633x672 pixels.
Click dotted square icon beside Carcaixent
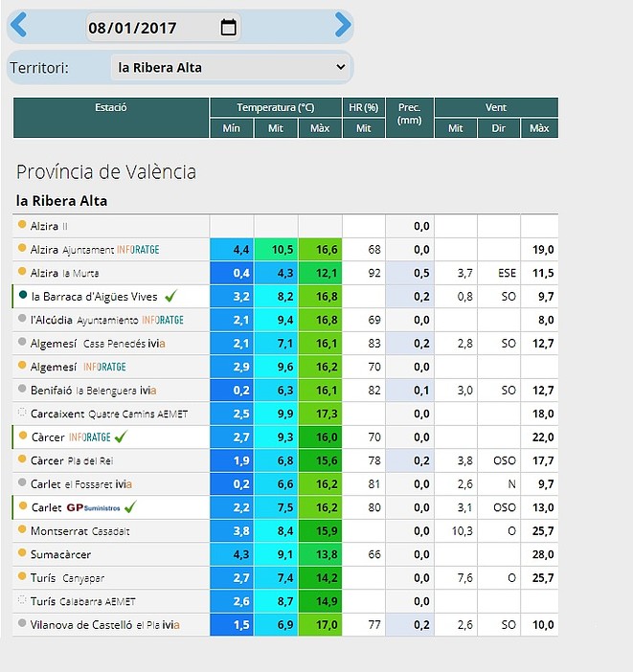(22, 413)
